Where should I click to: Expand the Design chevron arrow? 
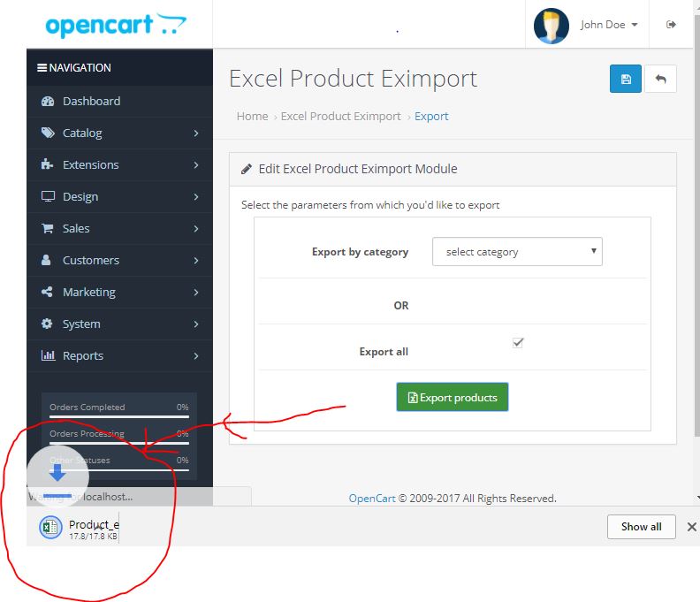196,196
